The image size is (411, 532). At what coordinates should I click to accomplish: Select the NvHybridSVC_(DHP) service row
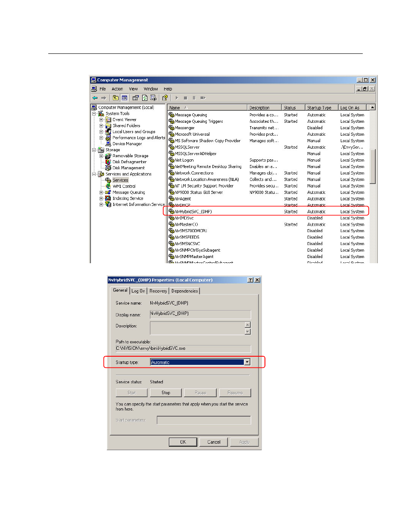266,212
